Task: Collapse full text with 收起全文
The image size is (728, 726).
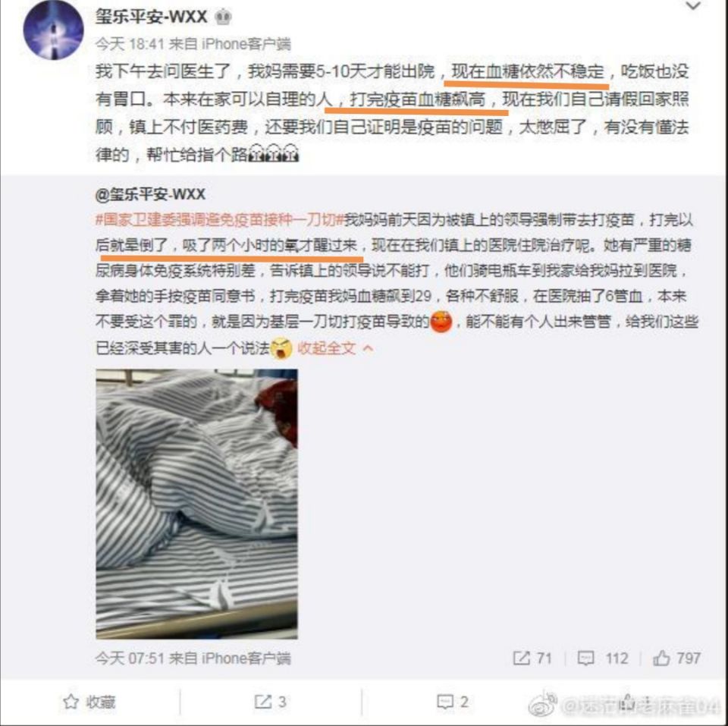Action: point(326,348)
